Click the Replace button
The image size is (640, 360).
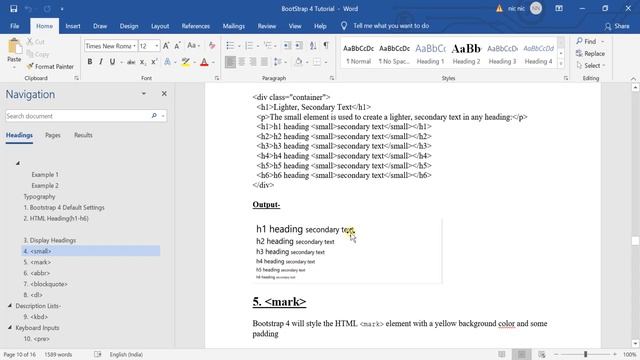coord(590,53)
